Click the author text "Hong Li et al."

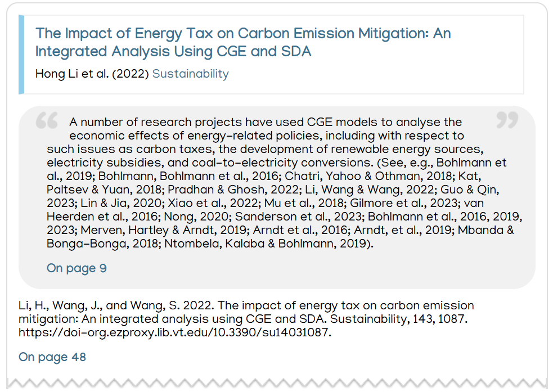[72, 74]
